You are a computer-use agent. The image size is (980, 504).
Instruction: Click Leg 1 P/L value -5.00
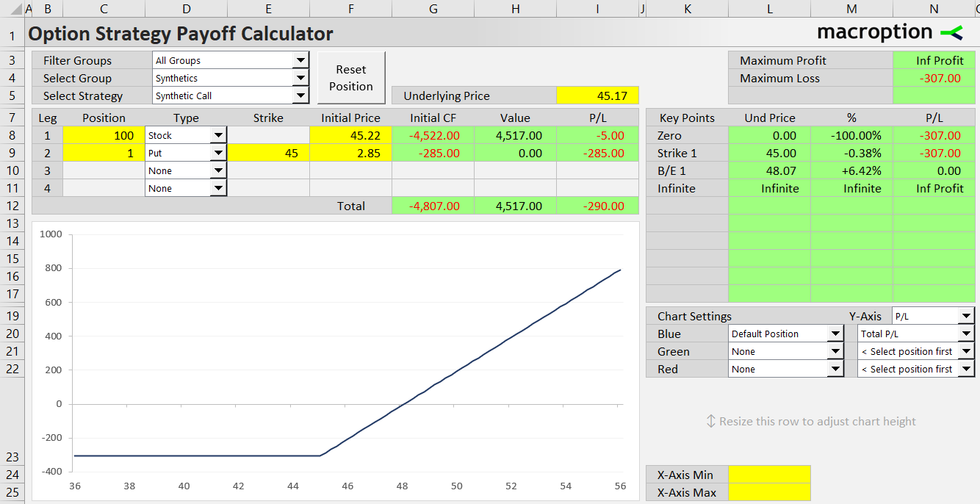point(597,135)
